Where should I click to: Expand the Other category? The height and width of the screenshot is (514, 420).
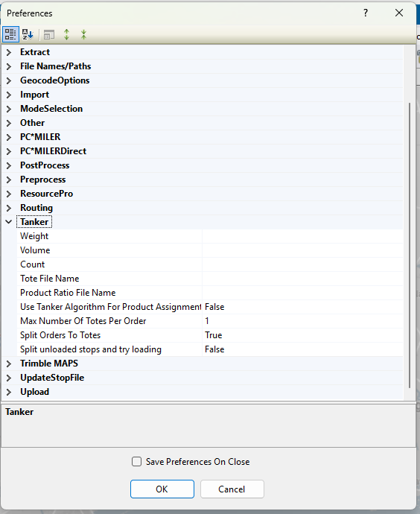[9, 123]
